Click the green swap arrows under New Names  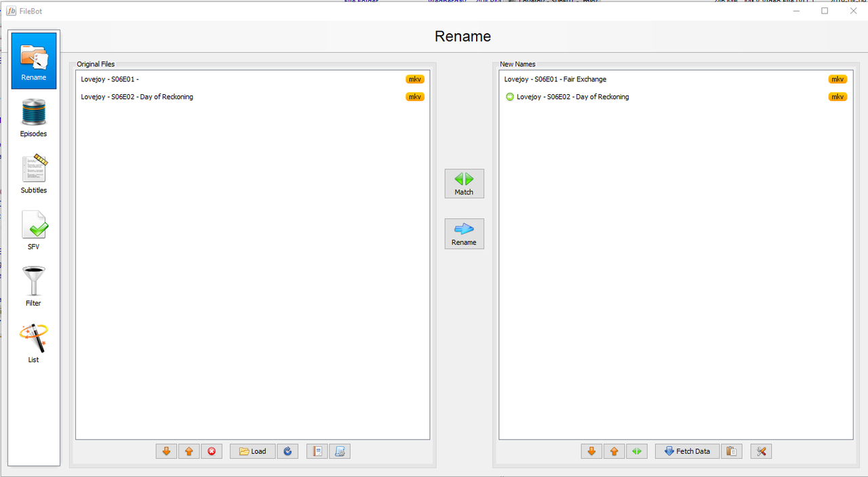(x=637, y=451)
